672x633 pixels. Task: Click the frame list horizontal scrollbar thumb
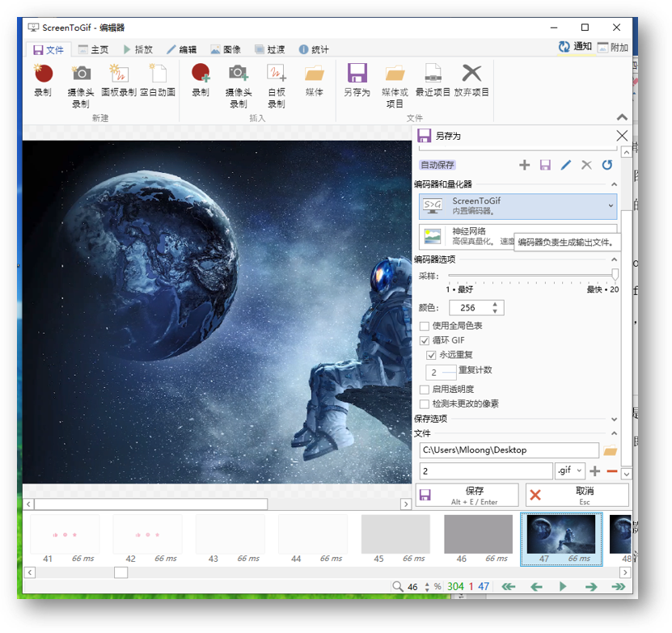[120, 572]
